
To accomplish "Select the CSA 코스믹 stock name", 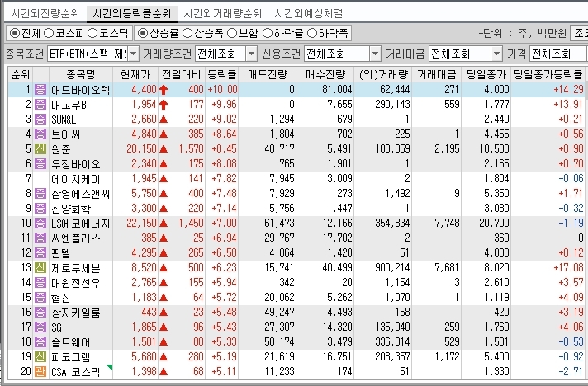I will click(x=76, y=372).
